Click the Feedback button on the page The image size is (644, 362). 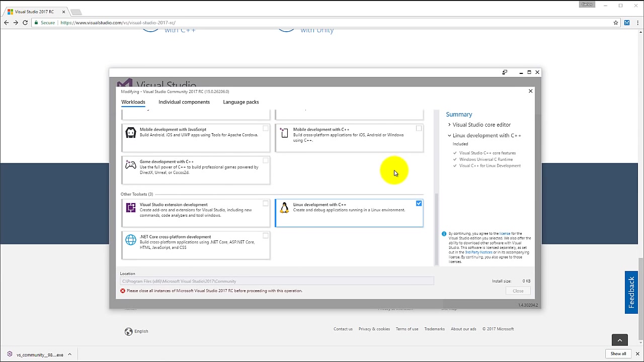coord(631,293)
